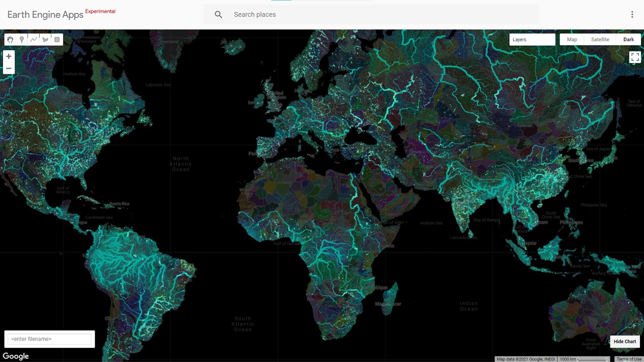Open the three-dot overflow menu
644x362 pixels.
click(632, 14)
